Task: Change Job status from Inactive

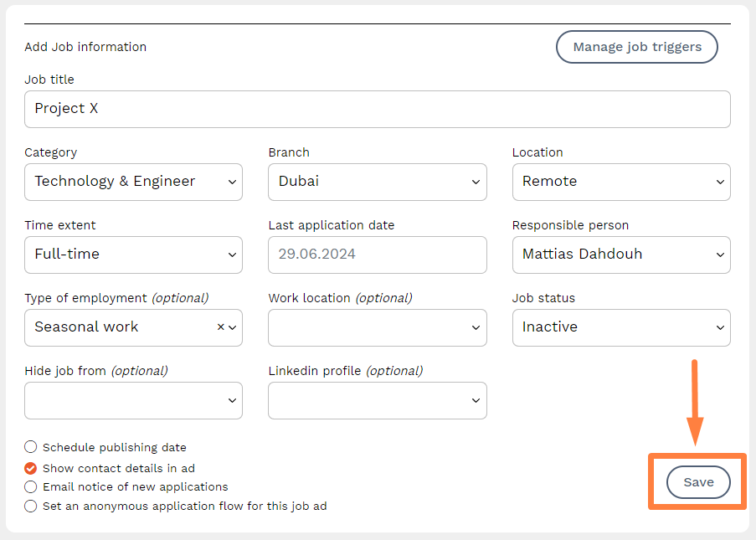Action: pos(620,327)
